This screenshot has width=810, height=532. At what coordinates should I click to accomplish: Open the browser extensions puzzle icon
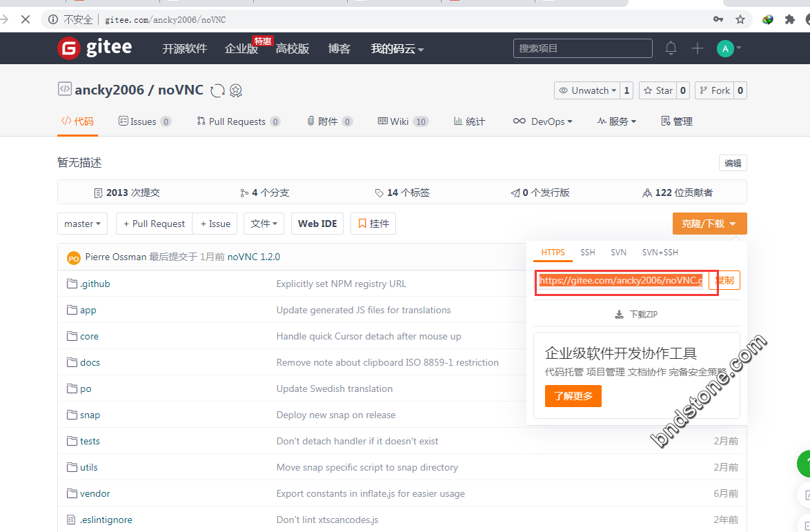click(x=789, y=19)
